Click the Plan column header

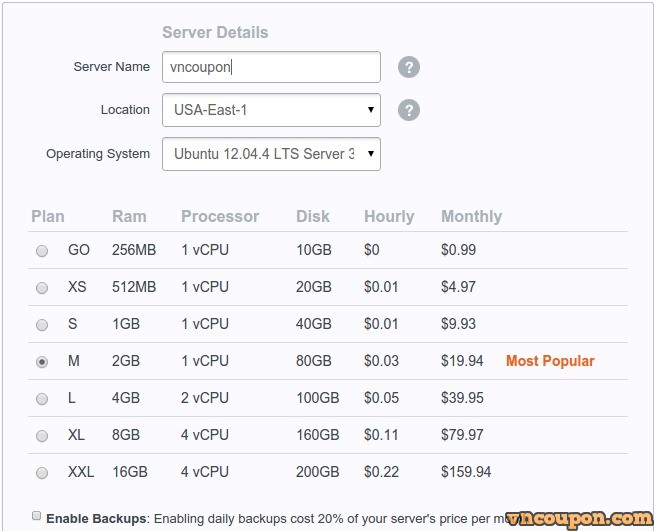click(x=48, y=216)
